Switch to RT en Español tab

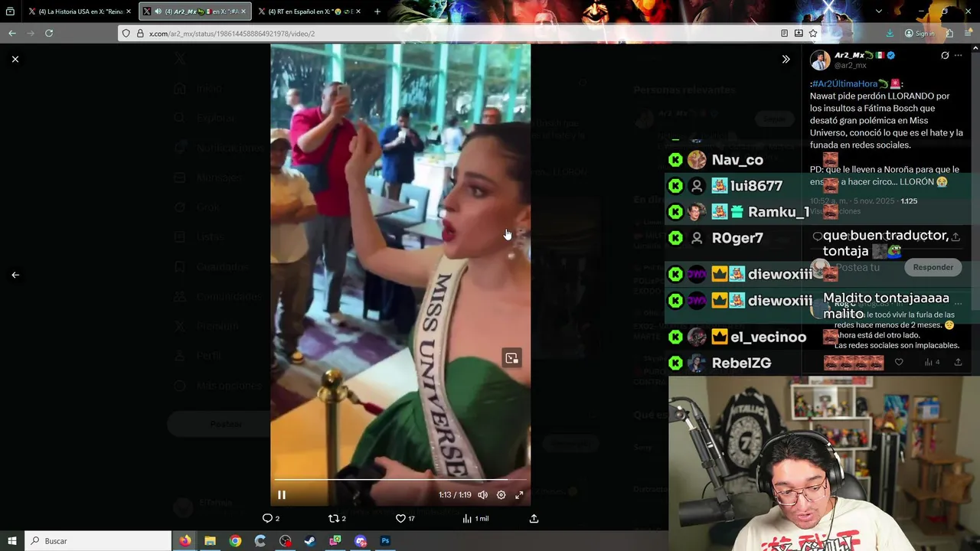310,11
